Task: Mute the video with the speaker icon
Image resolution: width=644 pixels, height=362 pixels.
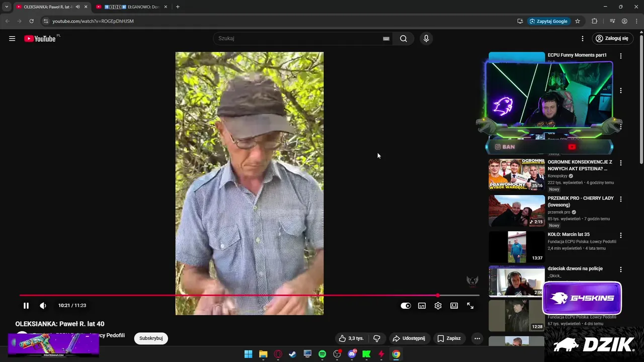Action: tap(43, 305)
